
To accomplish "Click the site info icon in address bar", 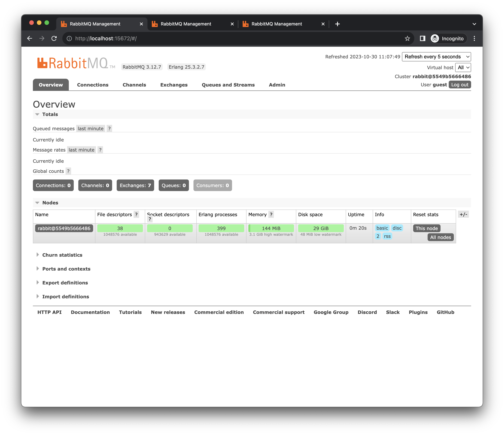I will (x=69, y=38).
